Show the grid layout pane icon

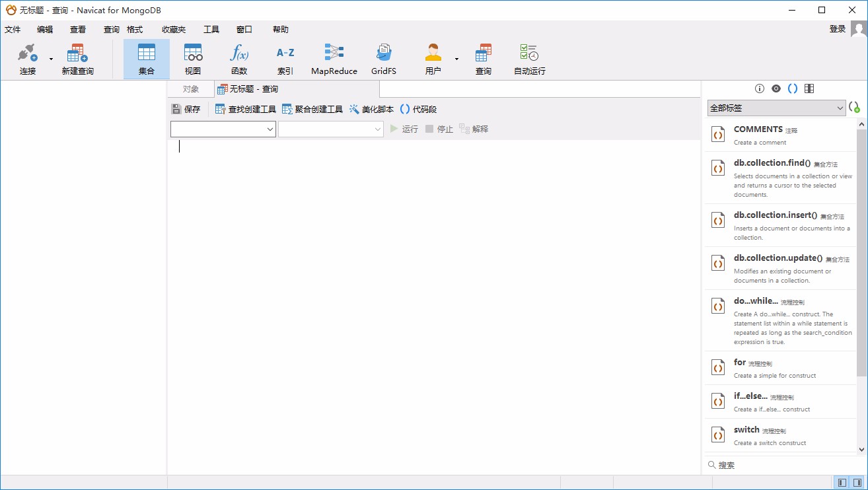[x=809, y=88]
